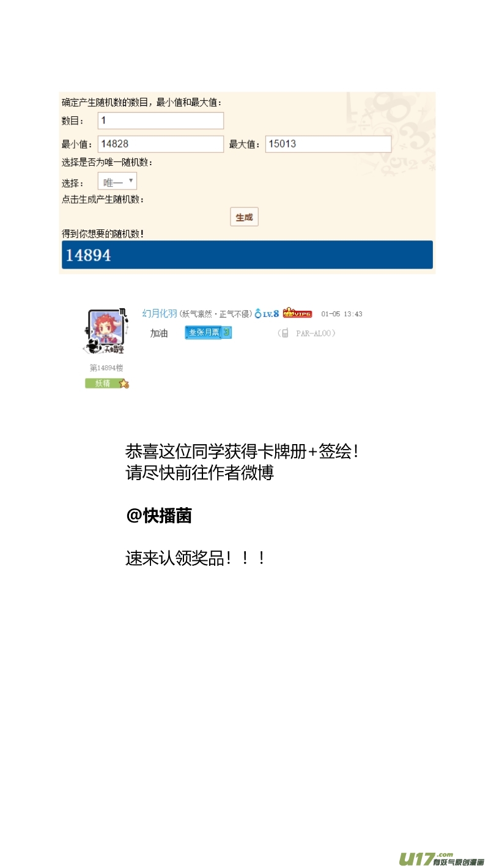
Task: Click the floor label 第14894楼
Action: coord(106,368)
